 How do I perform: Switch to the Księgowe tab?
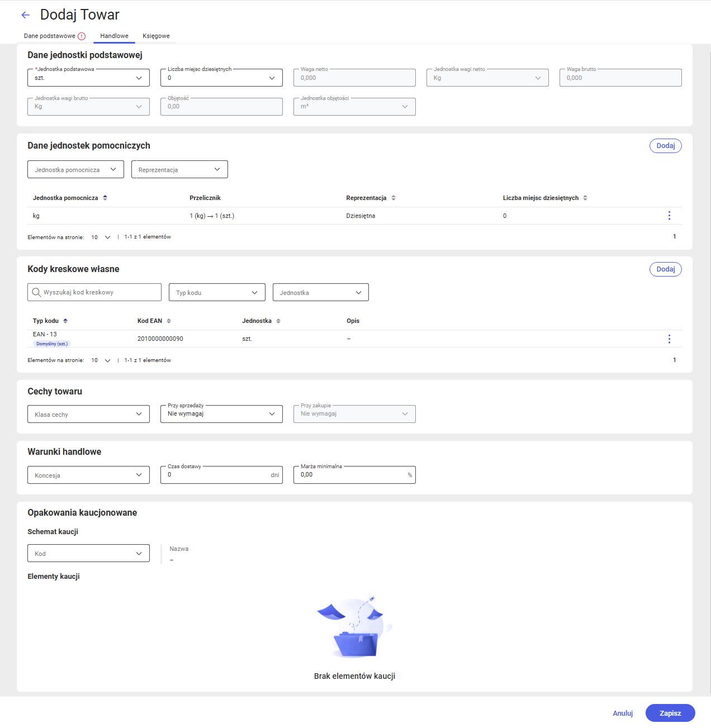156,36
